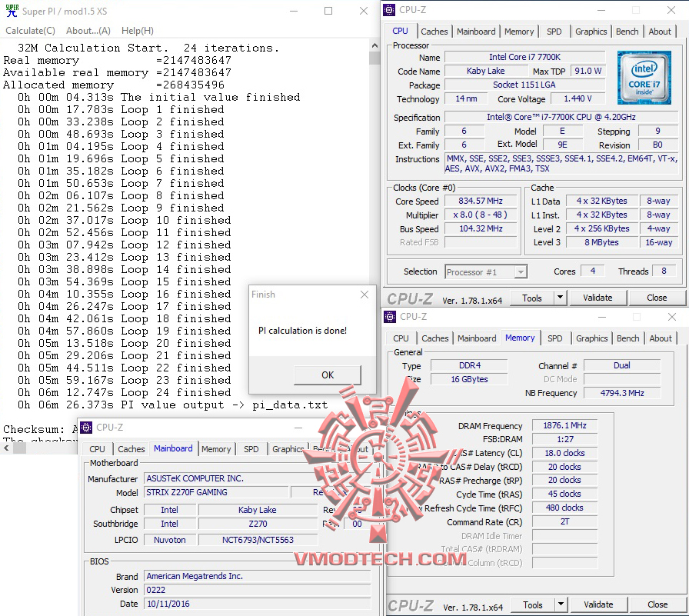Click DRAM Frequency value 1876.1 MHz
The width and height of the screenshot is (689, 616).
564,426
